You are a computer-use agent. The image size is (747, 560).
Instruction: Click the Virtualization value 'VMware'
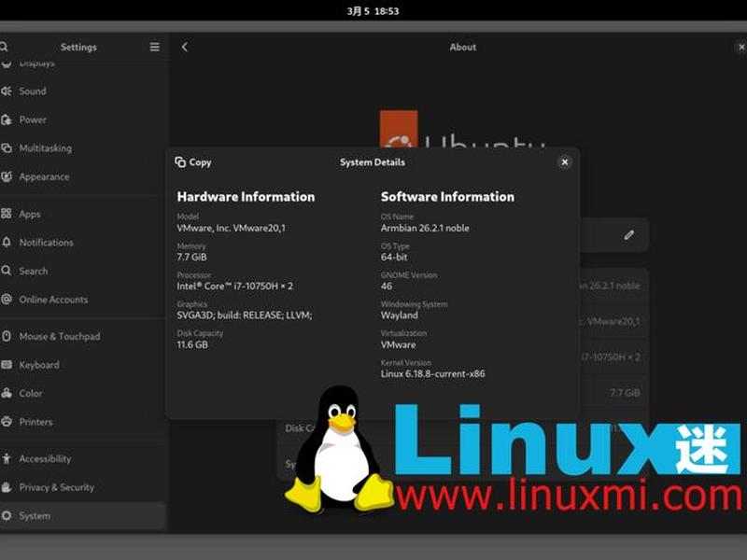pyautogui.click(x=399, y=344)
